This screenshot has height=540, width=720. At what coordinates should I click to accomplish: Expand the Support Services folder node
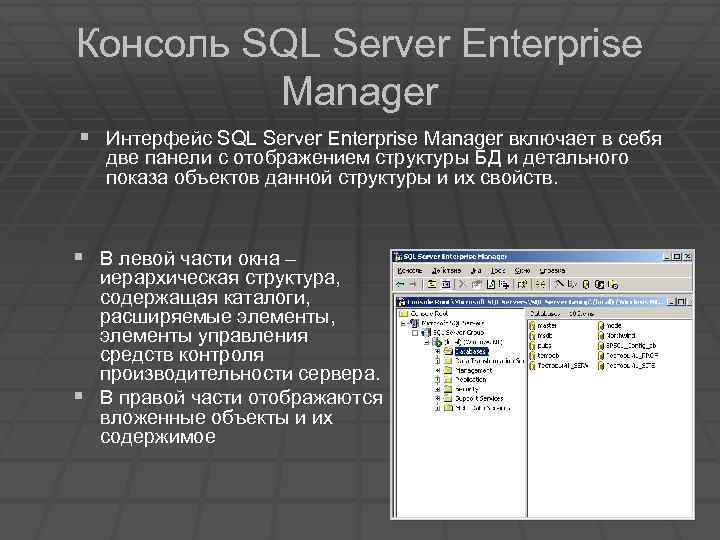click(438, 399)
